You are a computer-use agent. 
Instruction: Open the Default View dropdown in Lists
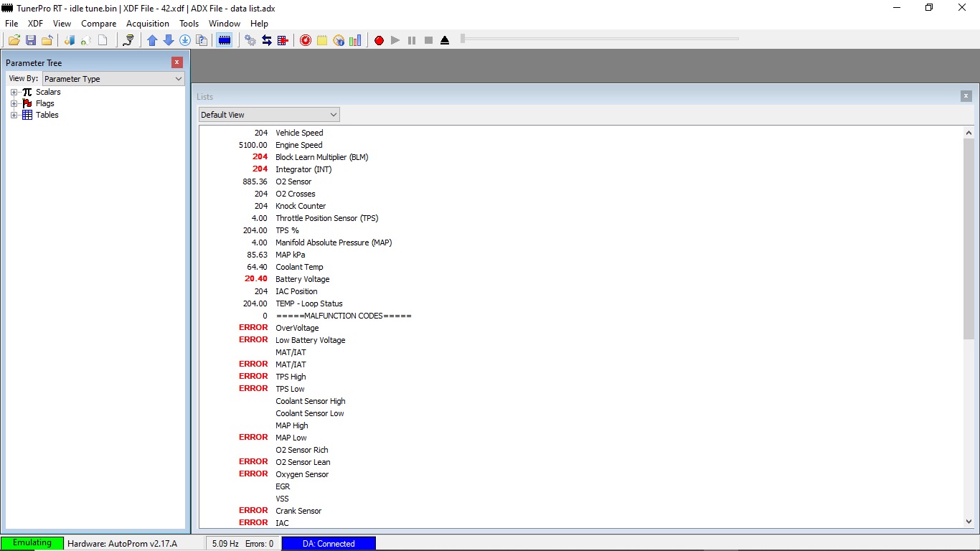pos(269,115)
